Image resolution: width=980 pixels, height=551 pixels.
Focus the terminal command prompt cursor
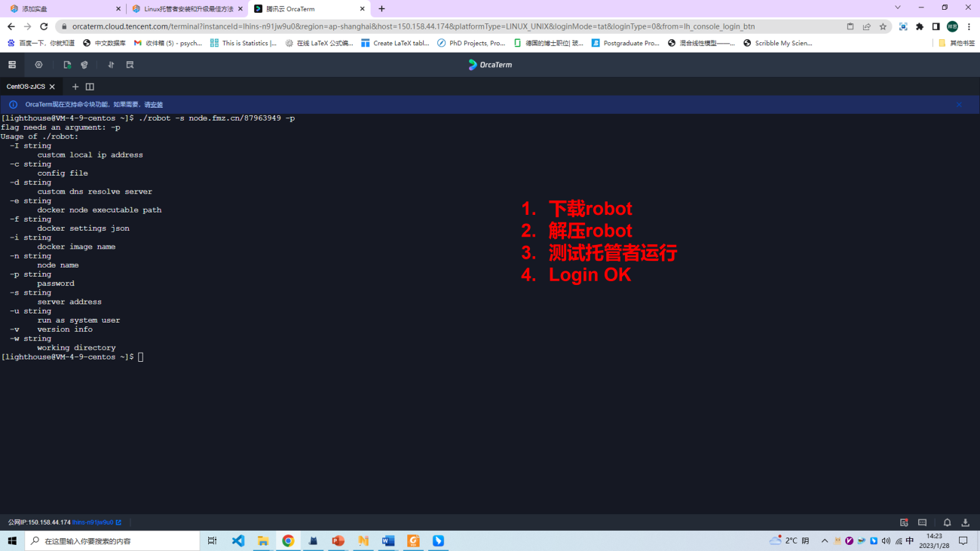tap(141, 357)
